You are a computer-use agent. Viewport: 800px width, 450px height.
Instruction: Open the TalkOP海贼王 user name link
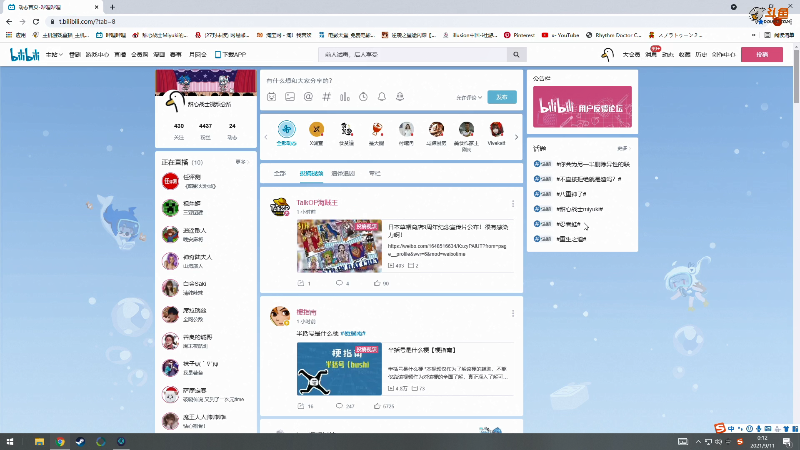point(317,203)
